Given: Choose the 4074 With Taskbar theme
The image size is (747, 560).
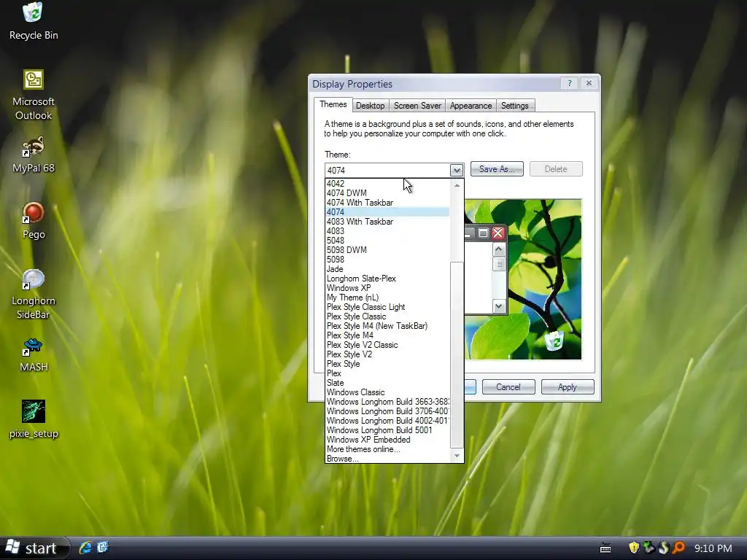Looking at the screenshot, I should pyautogui.click(x=387, y=203).
